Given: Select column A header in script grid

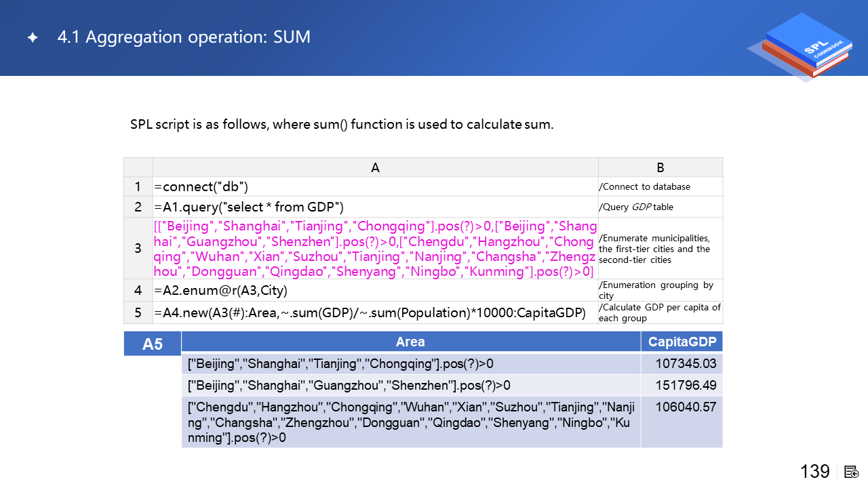Looking at the screenshot, I should tap(375, 167).
